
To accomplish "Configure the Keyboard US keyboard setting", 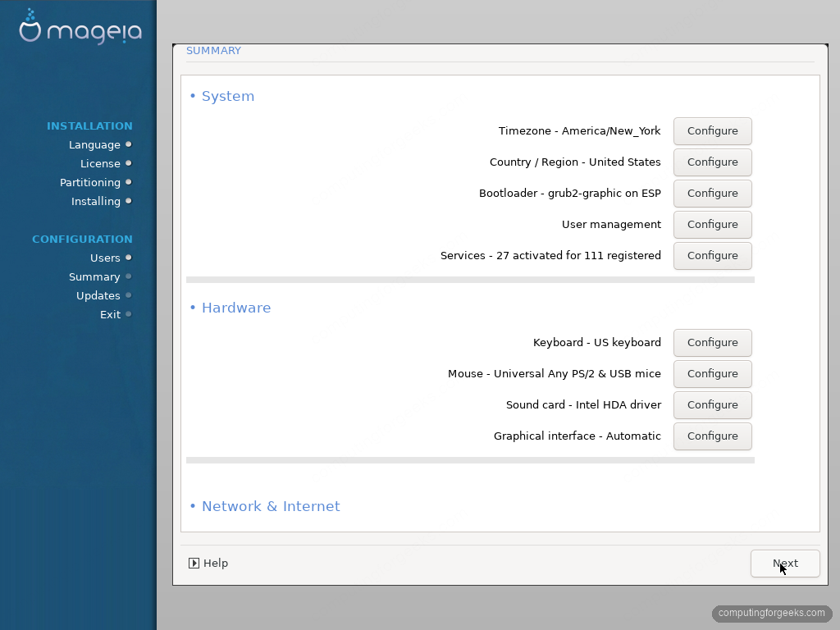I will pyautogui.click(x=713, y=343).
